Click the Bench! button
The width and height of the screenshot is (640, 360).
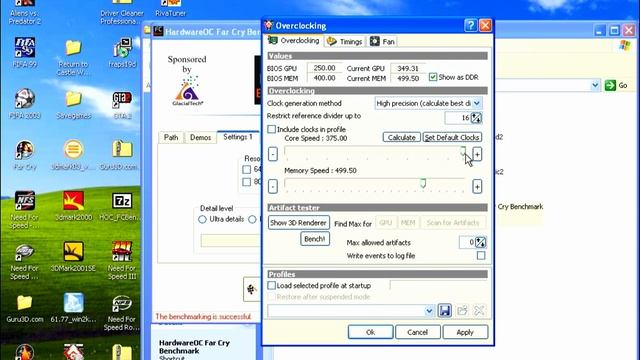315,239
